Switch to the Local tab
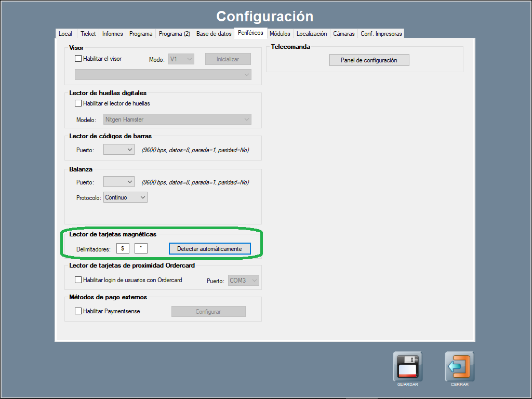Viewport: 532px width, 399px height. pyautogui.click(x=65, y=34)
